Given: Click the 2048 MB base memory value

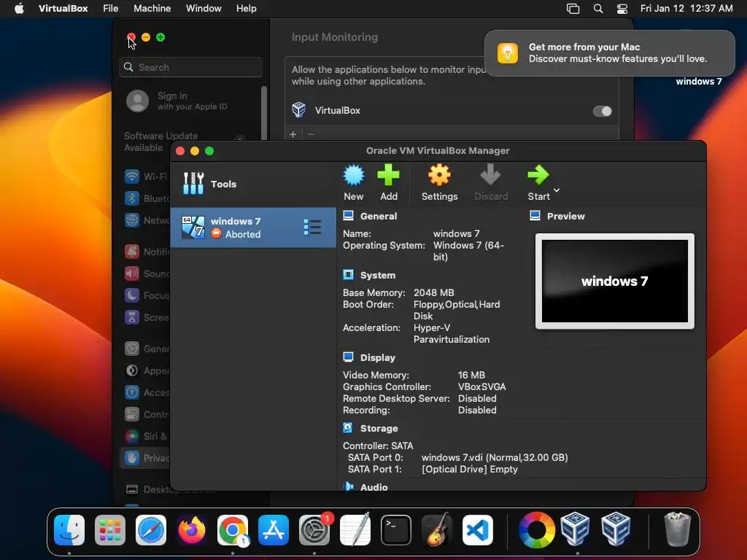Looking at the screenshot, I should (433, 293).
